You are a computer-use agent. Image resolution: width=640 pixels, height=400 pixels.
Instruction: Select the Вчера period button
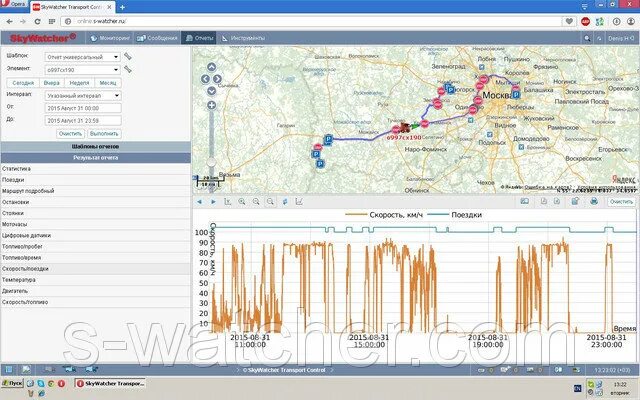coord(51,83)
